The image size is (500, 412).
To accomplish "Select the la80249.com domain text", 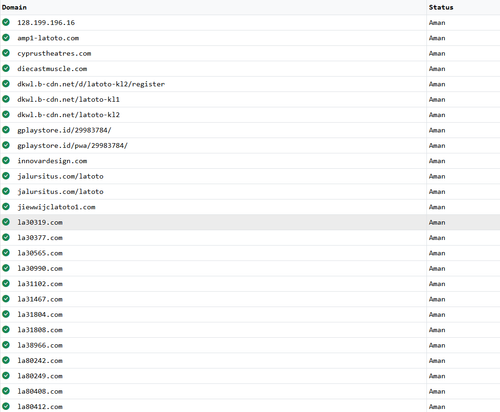I will click(x=40, y=376).
